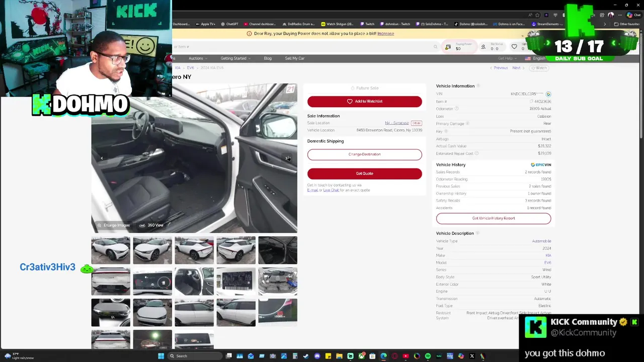Open the EV6 breadcrumb link
The image size is (644, 362).
click(x=190, y=68)
